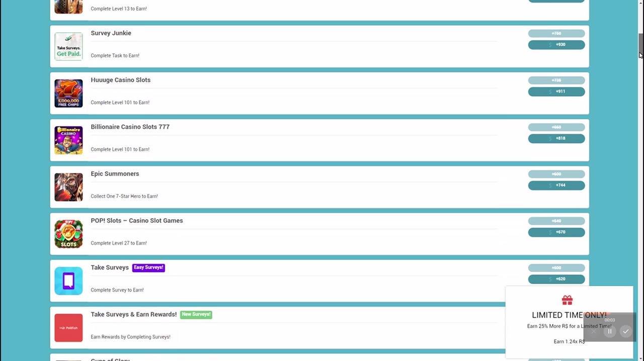Finish recording with the checkmark button

point(625,331)
